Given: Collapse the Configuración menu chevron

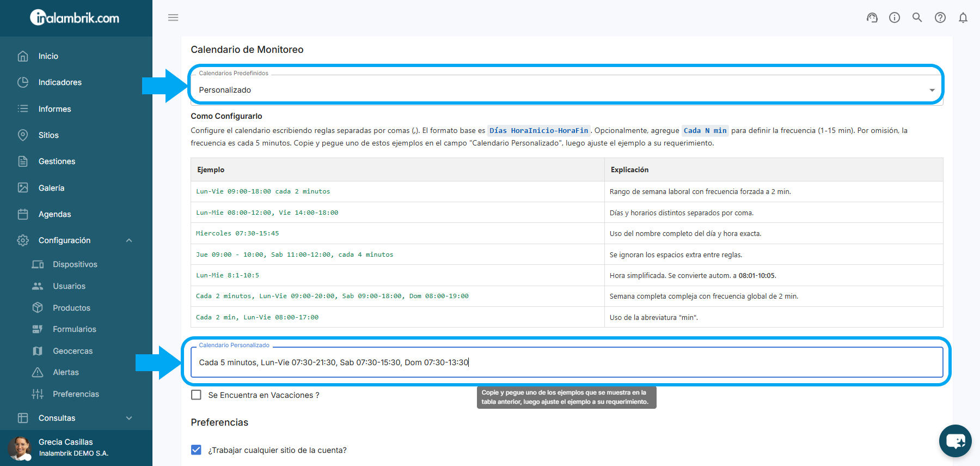Looking at the screenshot, I should click(129, 240).
